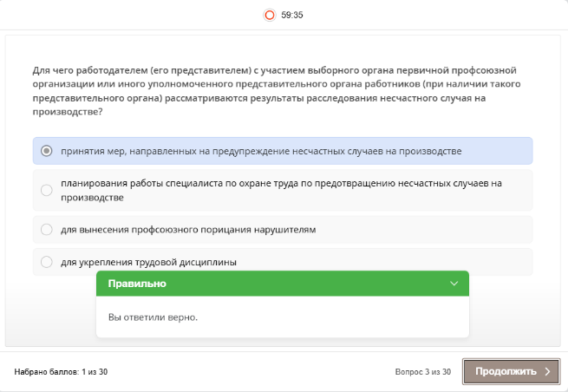Image resolution: width=568 pixels, height=392 pixels.
Task: Click answer text 'для укрепления трудовой дисциплины'
Action: 148,262
